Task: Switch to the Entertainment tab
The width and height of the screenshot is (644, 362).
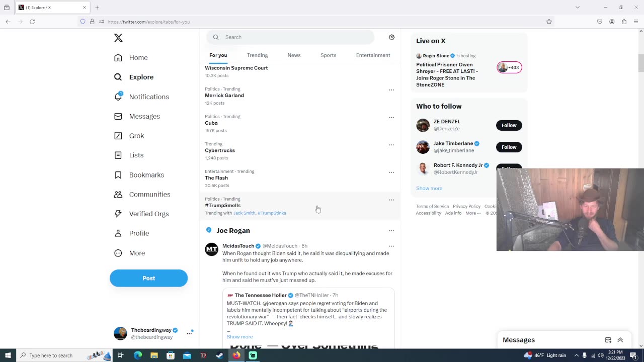Action: coord(373,55)
